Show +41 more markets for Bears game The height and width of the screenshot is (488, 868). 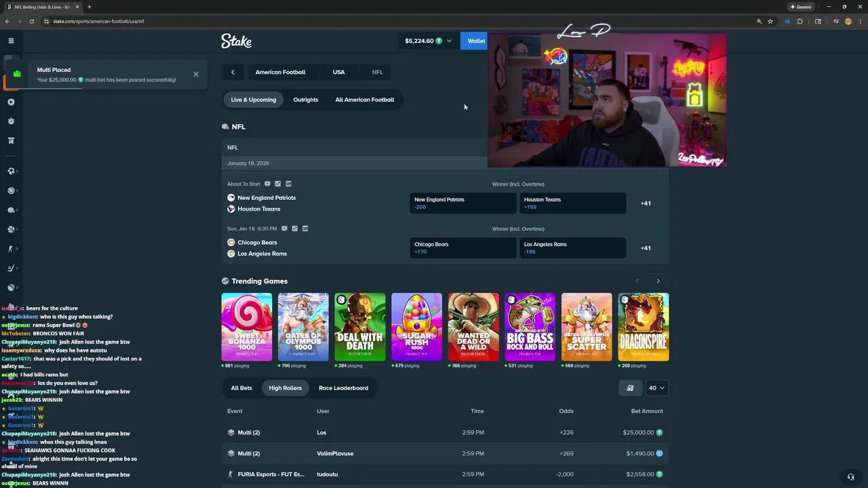click(x=646, y=248)
